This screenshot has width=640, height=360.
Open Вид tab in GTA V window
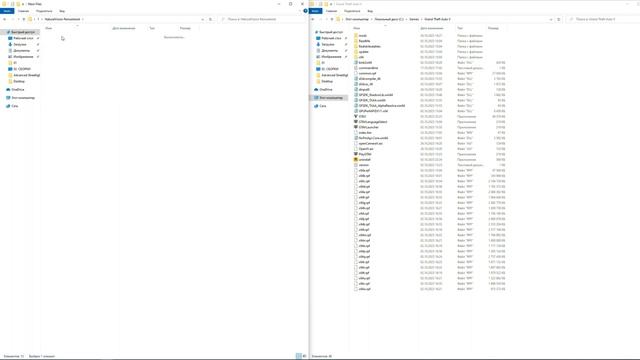click(x=370, y=11)
